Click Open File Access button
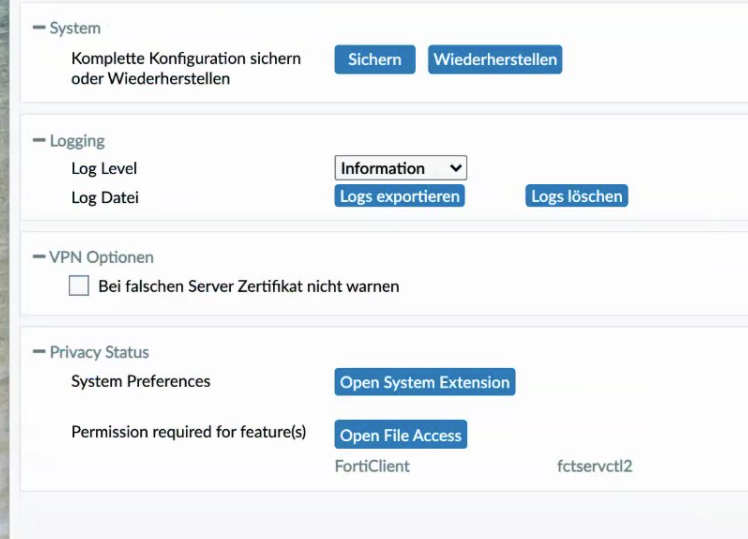 [400, 435]
